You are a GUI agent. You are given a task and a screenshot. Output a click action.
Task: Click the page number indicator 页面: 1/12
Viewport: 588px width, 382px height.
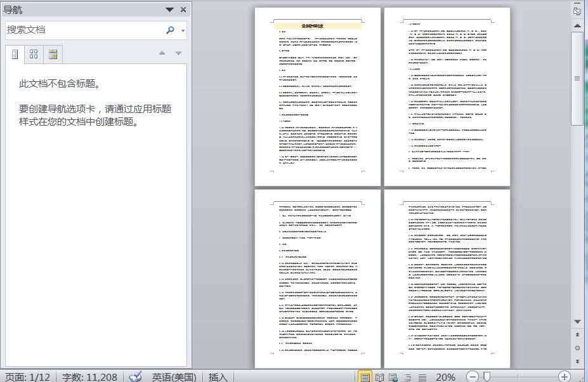[x=28, y=377]
